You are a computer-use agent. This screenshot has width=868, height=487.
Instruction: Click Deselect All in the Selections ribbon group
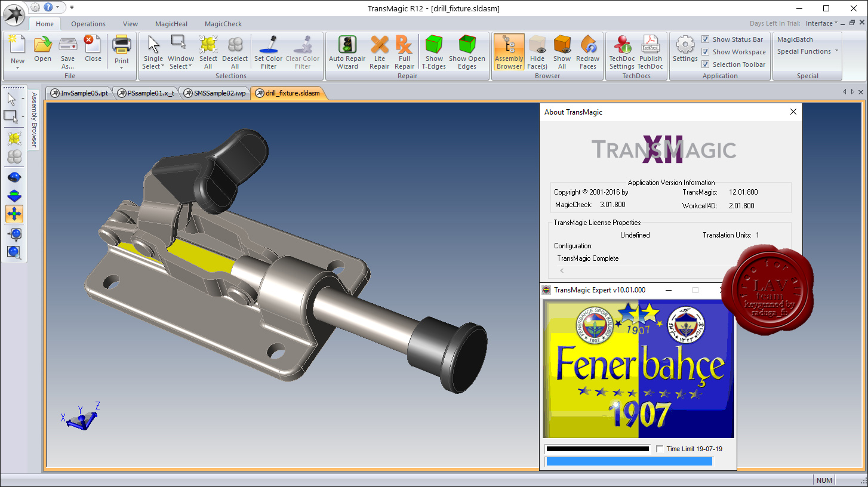click(x=235, y=52)
